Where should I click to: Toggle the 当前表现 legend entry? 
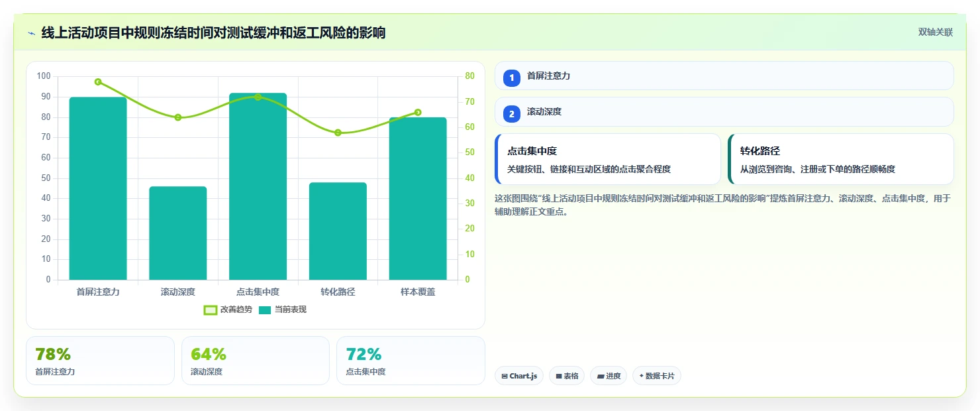click(x=283, y=310)
